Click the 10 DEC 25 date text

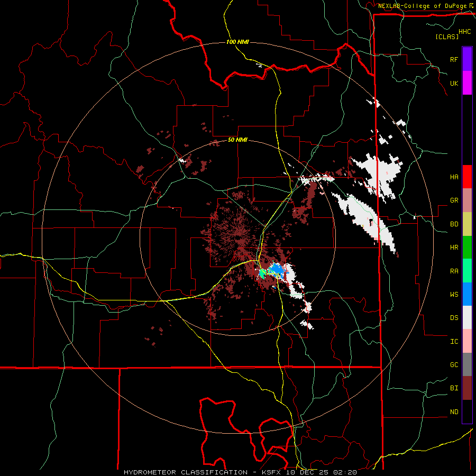306,472
